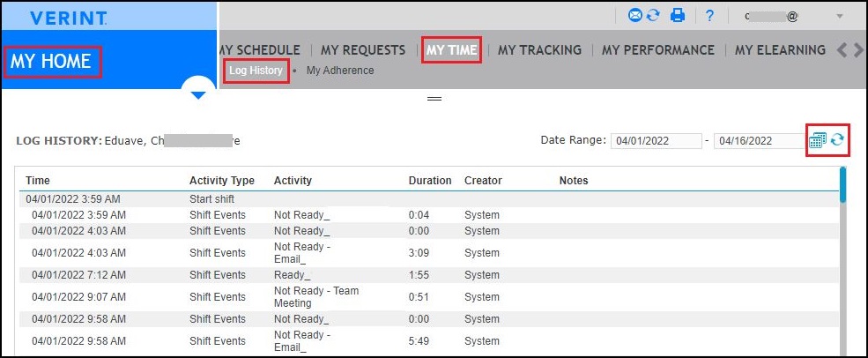Click the 1:55 duration value
The width and height of the screenshot is (868, 358).
tap(419, 275)
